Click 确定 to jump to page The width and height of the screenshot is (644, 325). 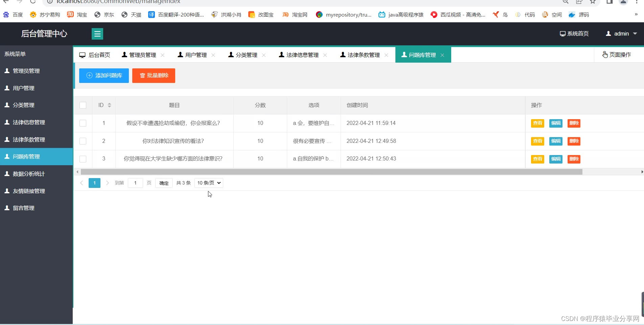pyautogui.click(x=164, y=183)
